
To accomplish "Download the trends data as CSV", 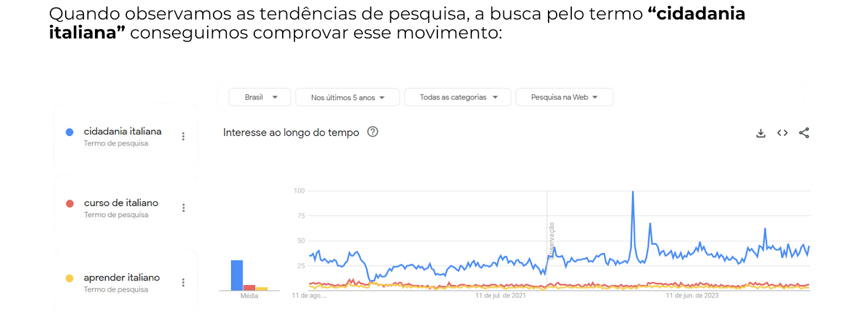I will coord(761,132).
